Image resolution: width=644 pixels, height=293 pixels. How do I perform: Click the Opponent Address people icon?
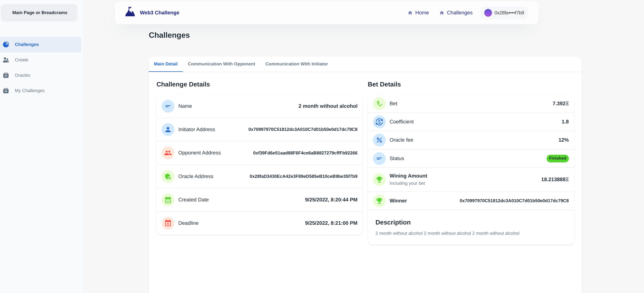(x=168, y=153)
